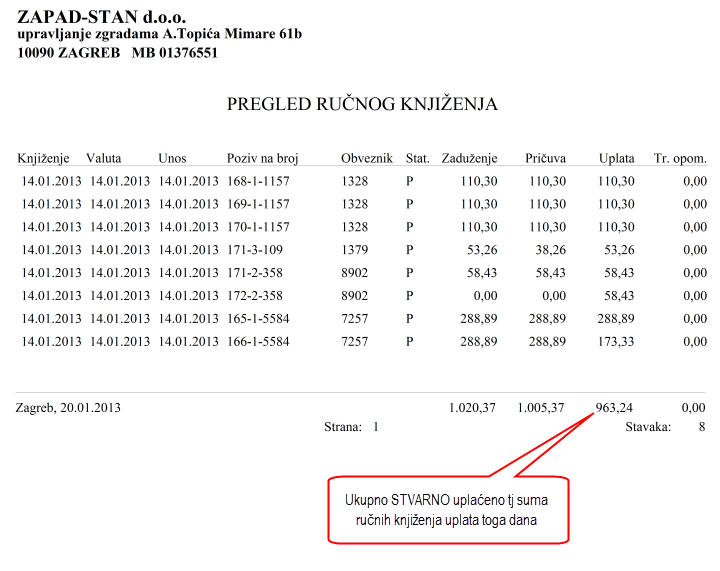Click the Uplata column header

point(617,158)
